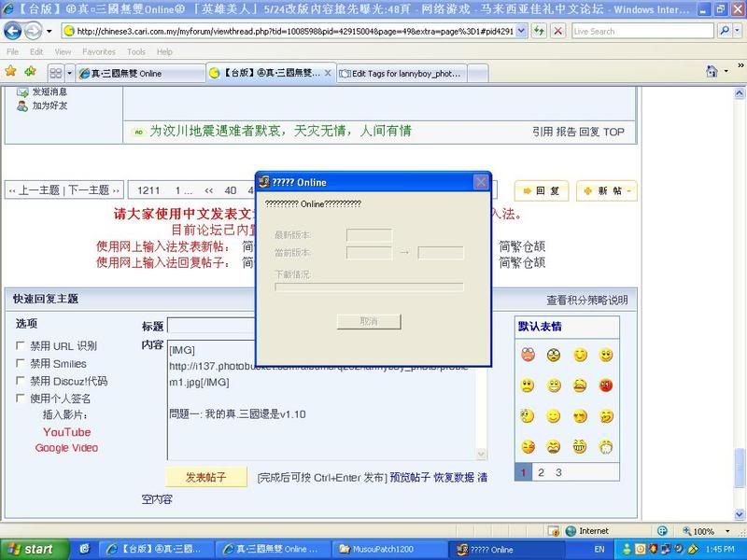Viewport: 747px width, 560px height.
Task: Click the Quick Tabs grid icon
Action: tap(56, 73)
